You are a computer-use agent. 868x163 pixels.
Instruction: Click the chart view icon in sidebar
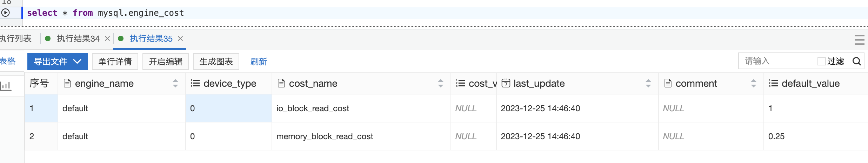(x=6, y=85)
